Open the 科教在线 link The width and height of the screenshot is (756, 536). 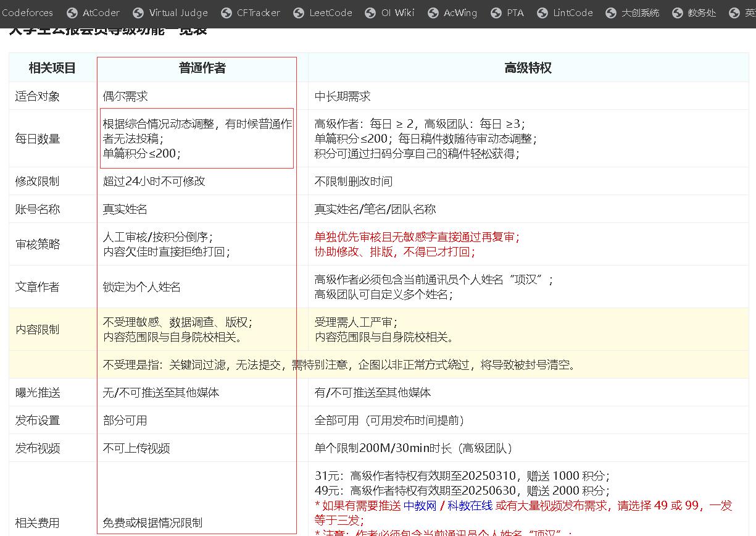tap(470, 506)
